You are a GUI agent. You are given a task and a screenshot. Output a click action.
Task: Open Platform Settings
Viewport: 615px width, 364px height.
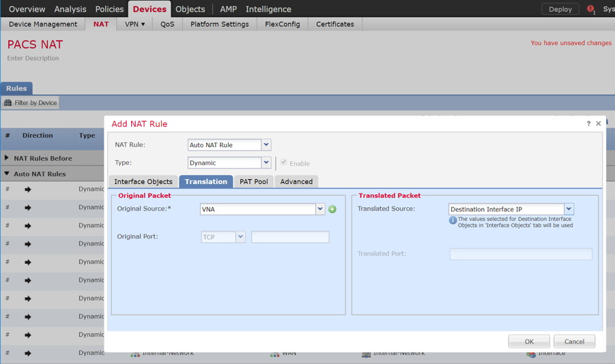[x=220, y=24]
